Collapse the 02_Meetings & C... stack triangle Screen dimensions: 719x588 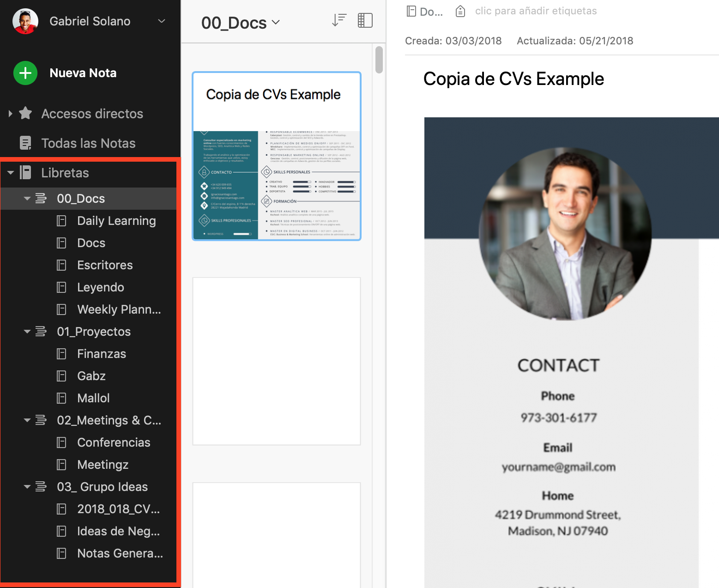pyautogui.click(x=27, y=420)
